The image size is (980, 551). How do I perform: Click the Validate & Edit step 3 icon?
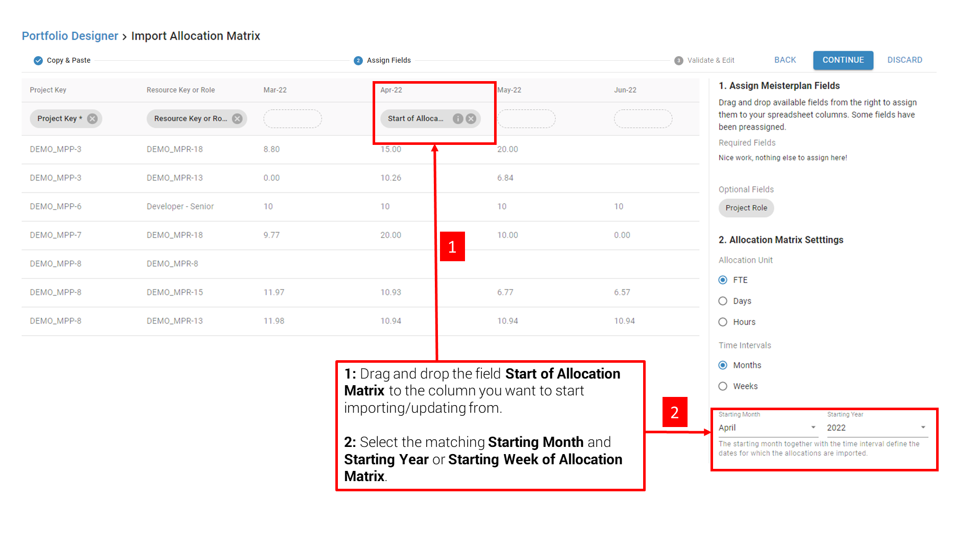pyautogui.click(x=678, y=60)
